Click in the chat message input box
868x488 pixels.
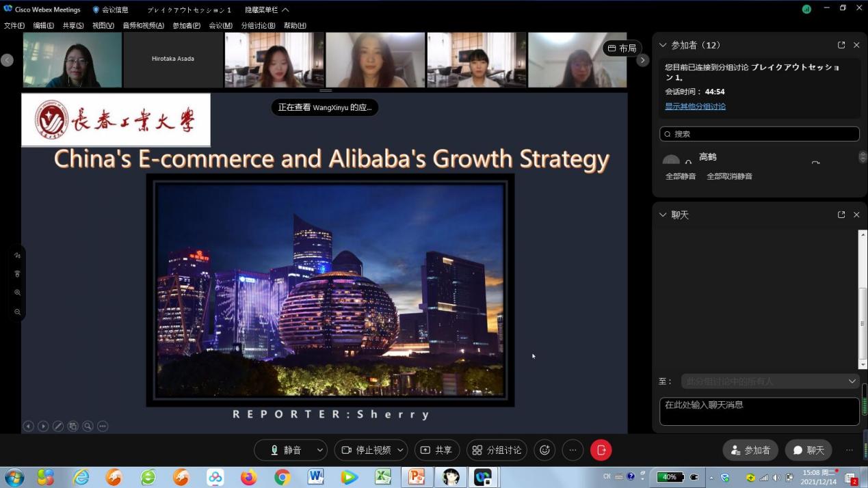click(x=759, y=411)
